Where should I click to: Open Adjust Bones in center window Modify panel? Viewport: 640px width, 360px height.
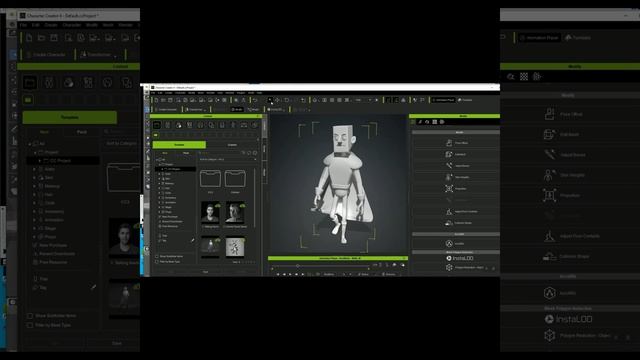click(457, 166)
